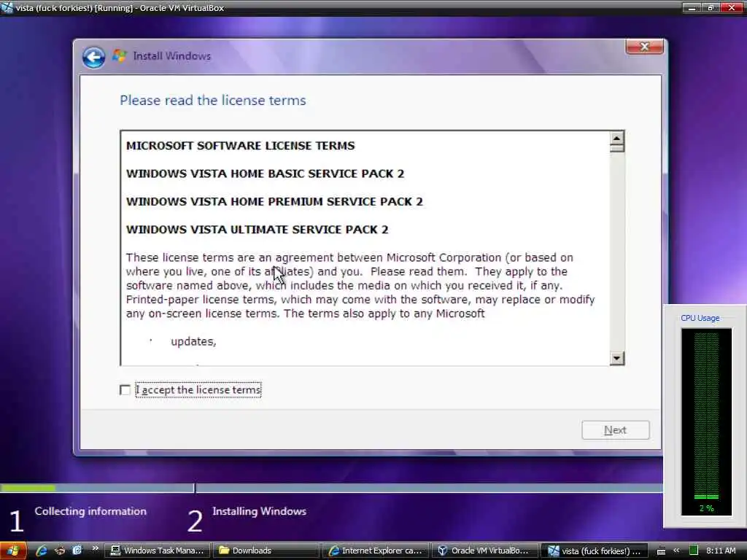Click the green CPU meter tray icon
The width and height of the screenshot is (747, 560).
693,551
